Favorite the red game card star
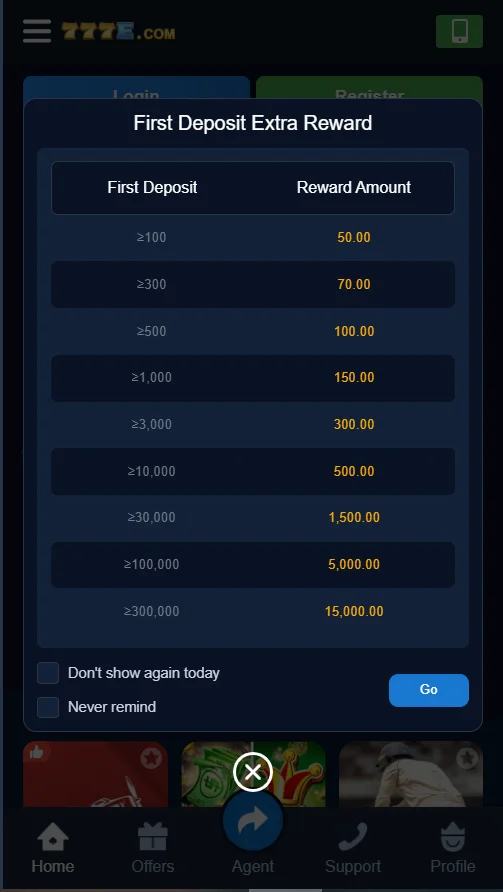This screenshot has height=892, width=503. click(151, 758)
